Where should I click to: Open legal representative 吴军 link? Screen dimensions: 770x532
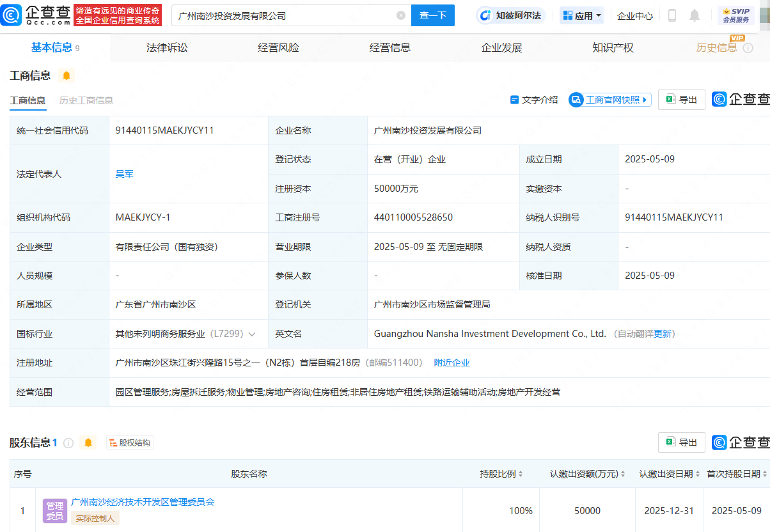point(125,174)
